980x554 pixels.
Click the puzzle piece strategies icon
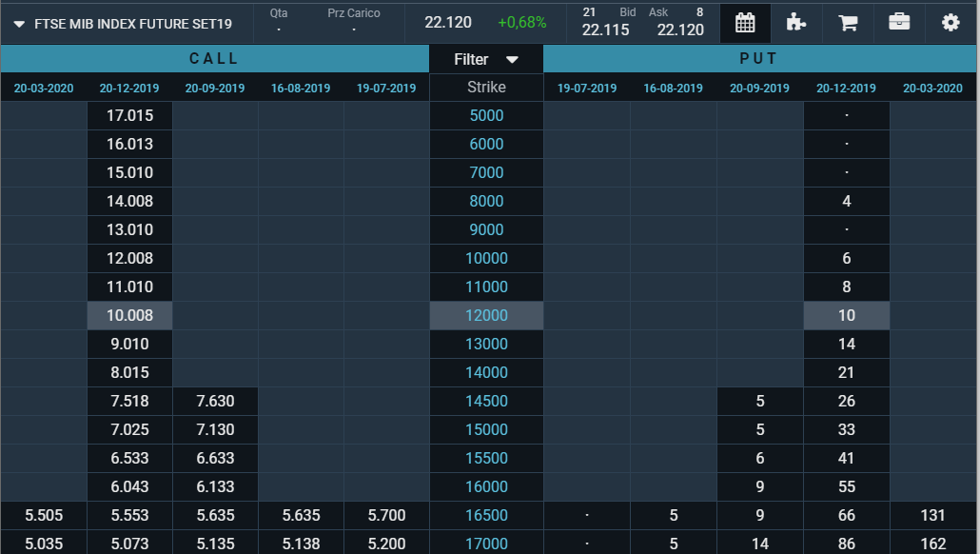795,23
